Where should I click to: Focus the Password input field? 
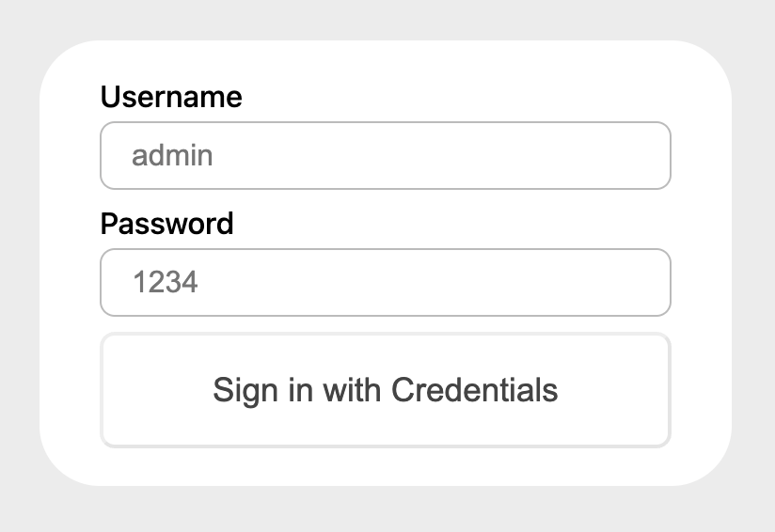[386, 283]
